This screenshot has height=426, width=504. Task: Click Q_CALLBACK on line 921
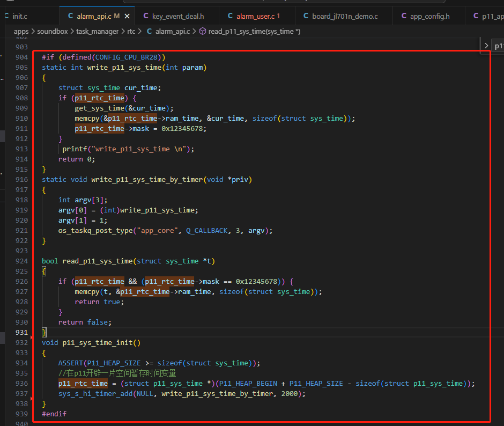[207, 231]
